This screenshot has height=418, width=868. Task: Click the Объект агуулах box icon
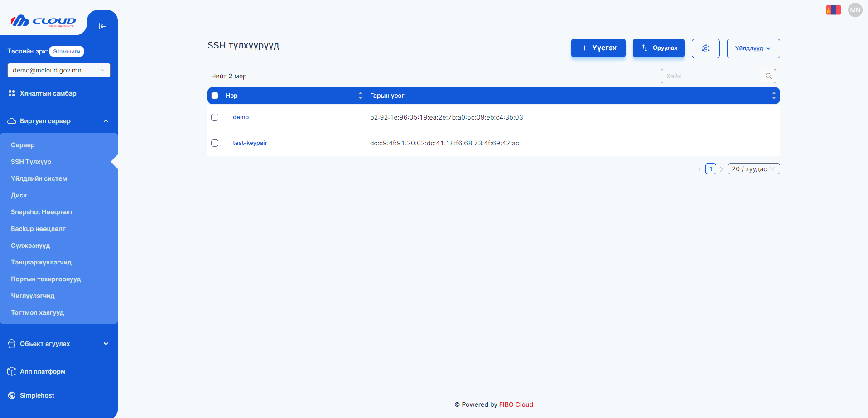11,344
